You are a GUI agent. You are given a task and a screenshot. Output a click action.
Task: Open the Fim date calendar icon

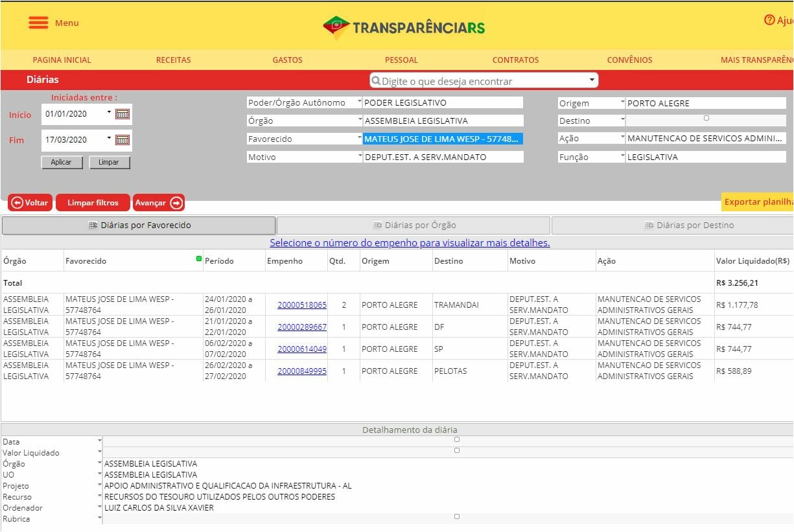[x=123, y=140]
